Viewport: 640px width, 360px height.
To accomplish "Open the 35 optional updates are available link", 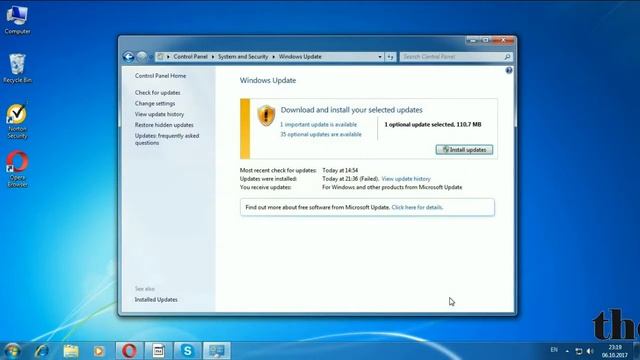I will point(321,134).
